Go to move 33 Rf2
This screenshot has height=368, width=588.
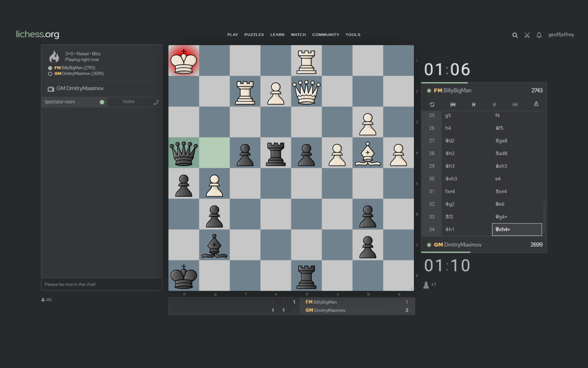(467, 217)
